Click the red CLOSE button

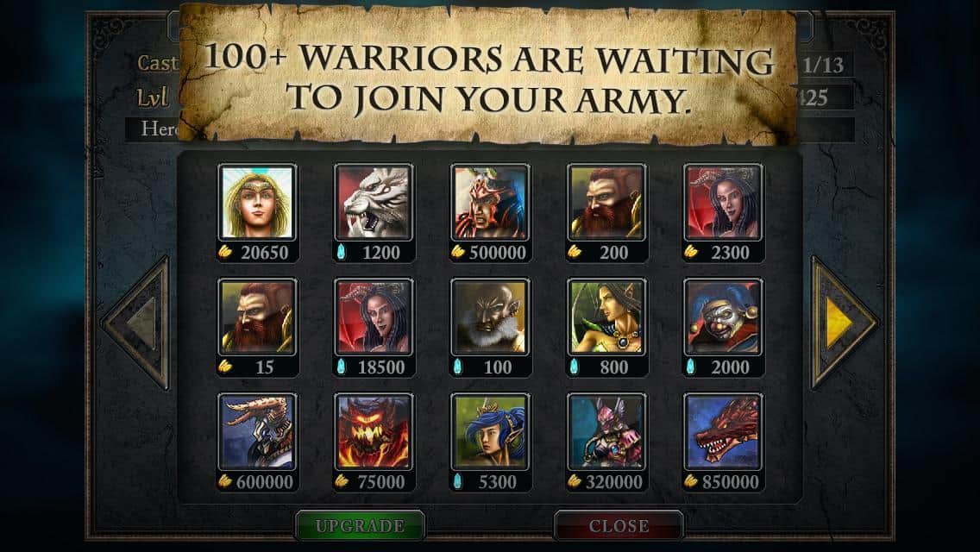click(619, 526)
